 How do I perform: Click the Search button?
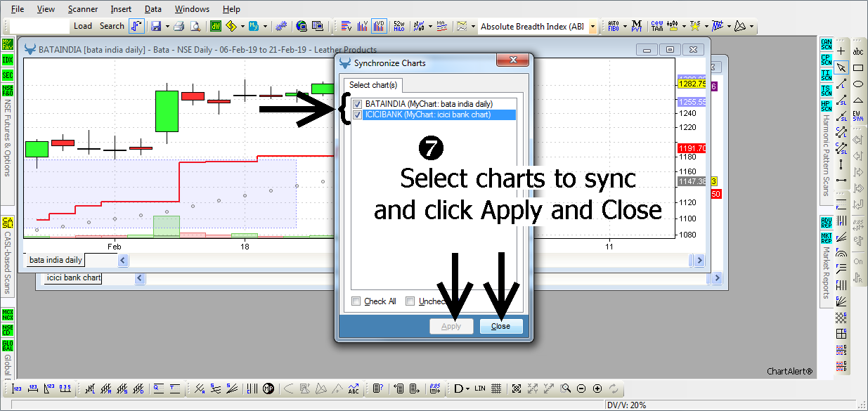[x=112, y=26]
